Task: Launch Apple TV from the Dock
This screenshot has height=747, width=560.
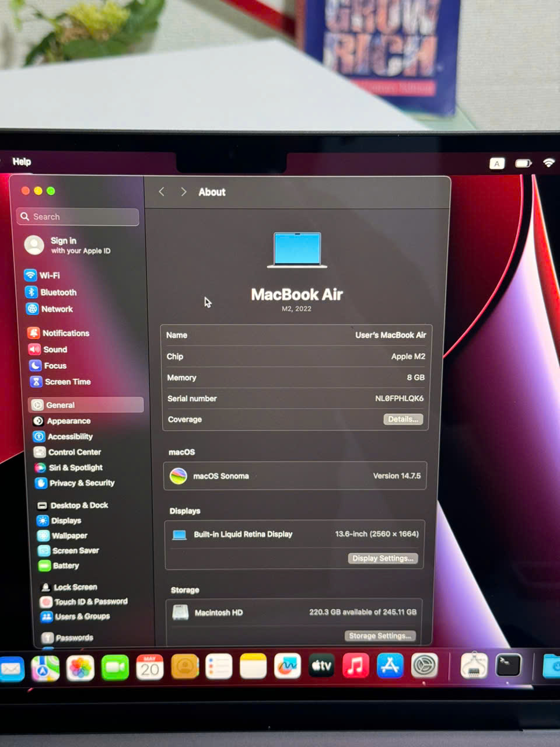Action: click(x=321, y=666)
